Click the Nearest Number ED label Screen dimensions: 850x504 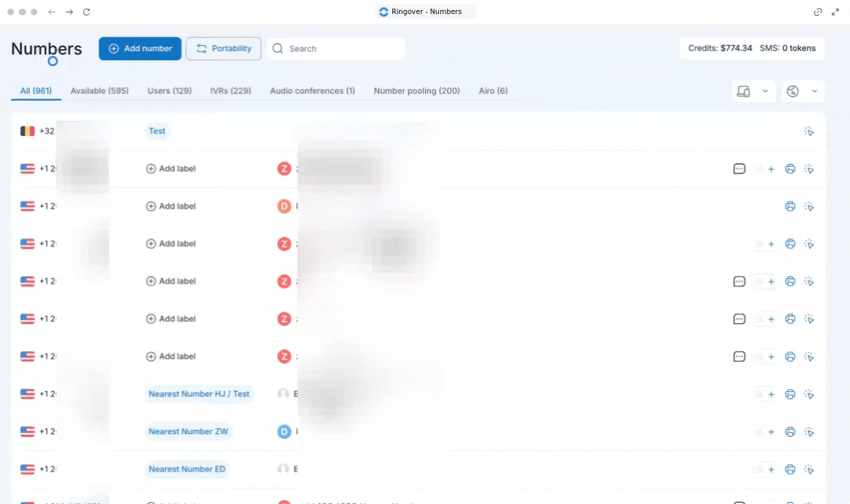(187, 469)
